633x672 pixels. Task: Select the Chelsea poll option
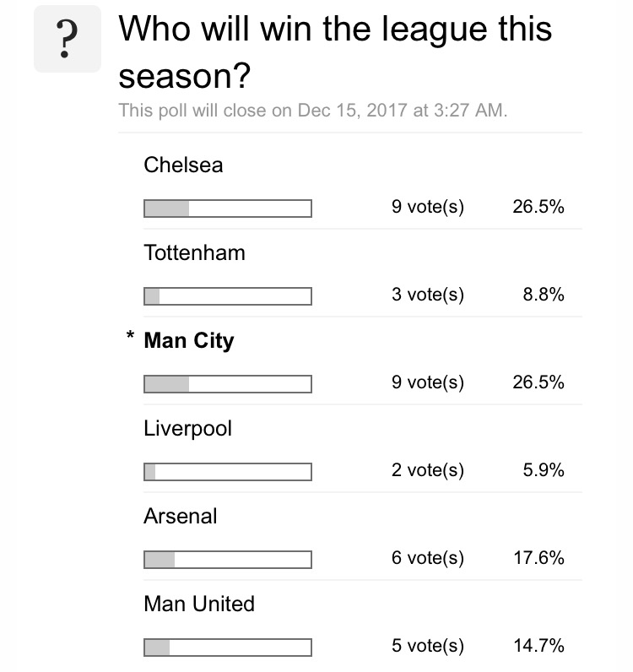(183, 165)
